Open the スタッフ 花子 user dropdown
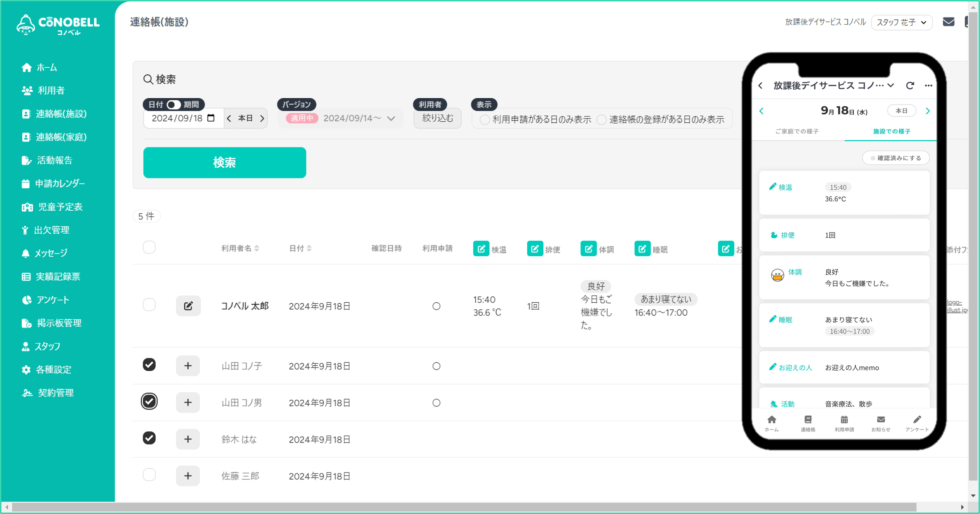 point(901,22)
